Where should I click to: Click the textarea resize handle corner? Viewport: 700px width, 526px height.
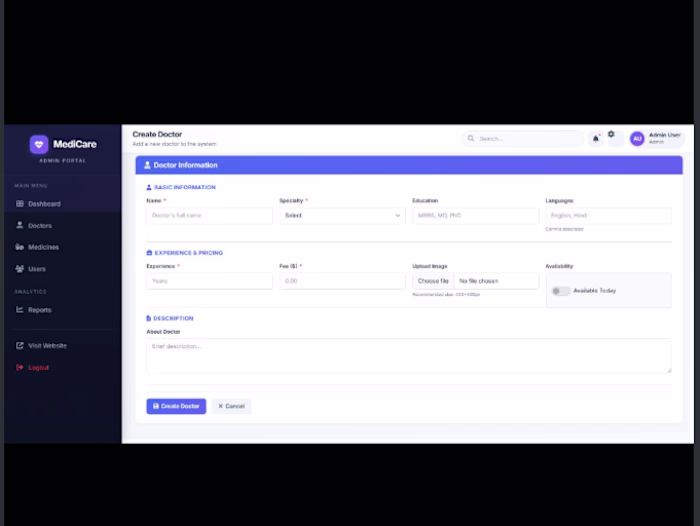(x=669, y=370)
